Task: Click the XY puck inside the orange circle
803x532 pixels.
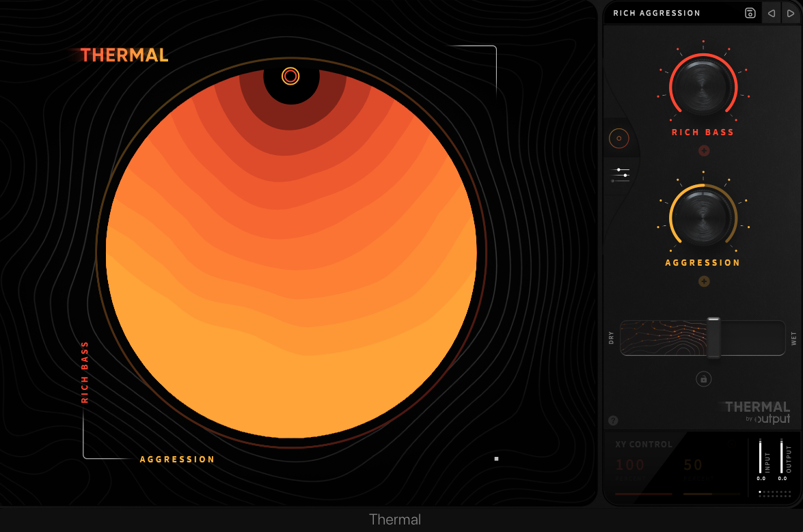Action: point(290,76)
